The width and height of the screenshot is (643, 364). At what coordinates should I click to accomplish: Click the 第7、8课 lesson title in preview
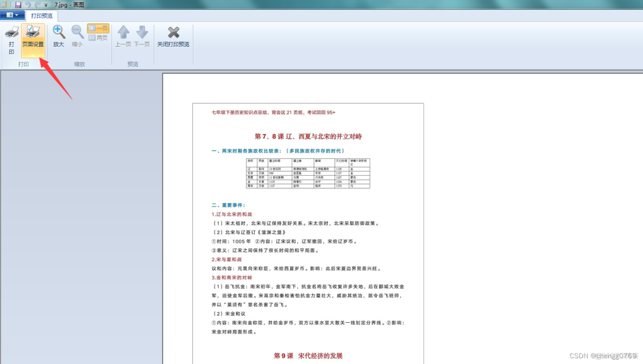click(308, 136)
